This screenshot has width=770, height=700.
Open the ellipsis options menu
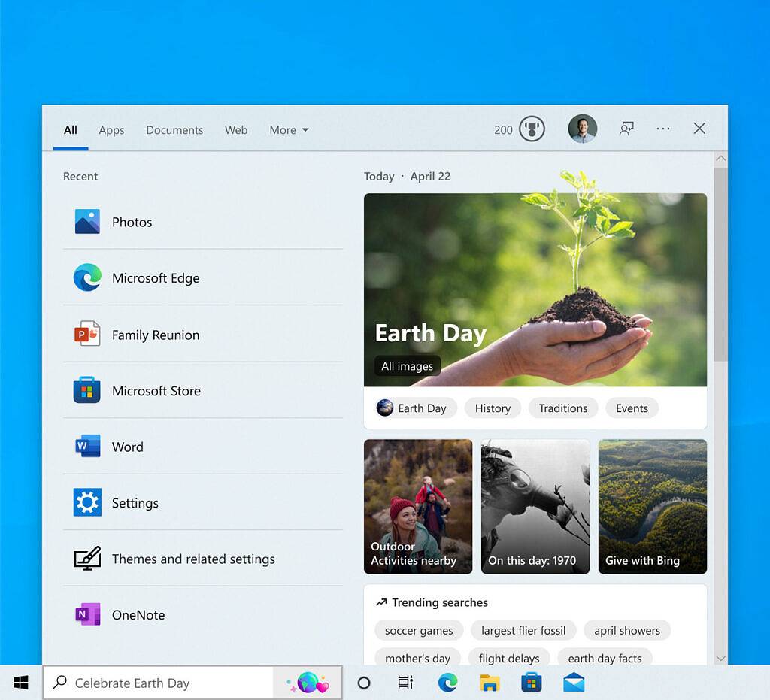click(663, 129)
